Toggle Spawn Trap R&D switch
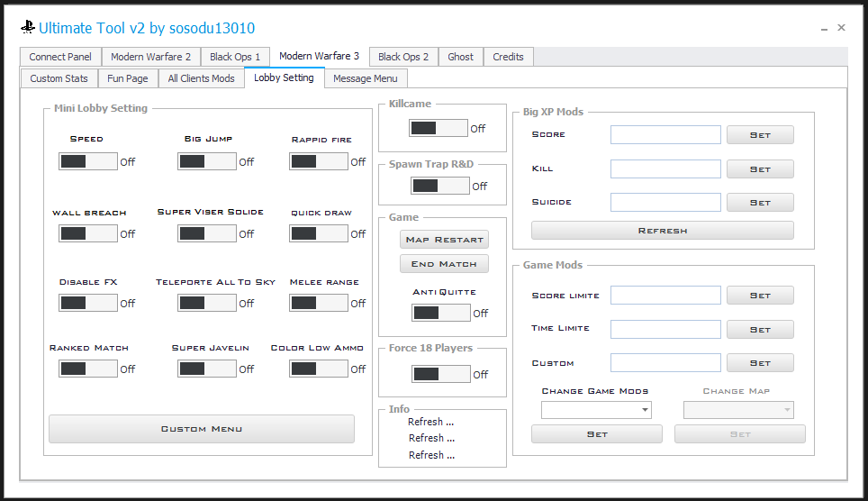The height and width of the screenshot is (501, 868). click(x=440, y=186)
